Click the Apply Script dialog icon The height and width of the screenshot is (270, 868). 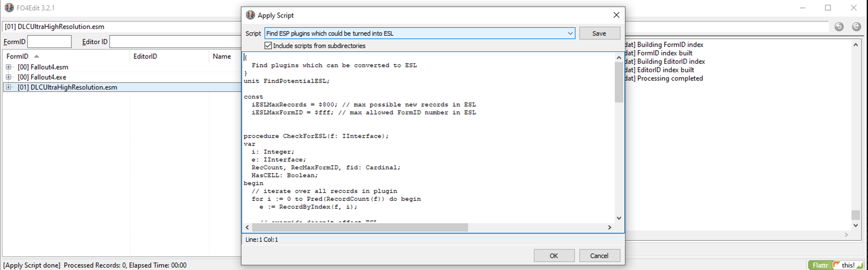[250, 15]
